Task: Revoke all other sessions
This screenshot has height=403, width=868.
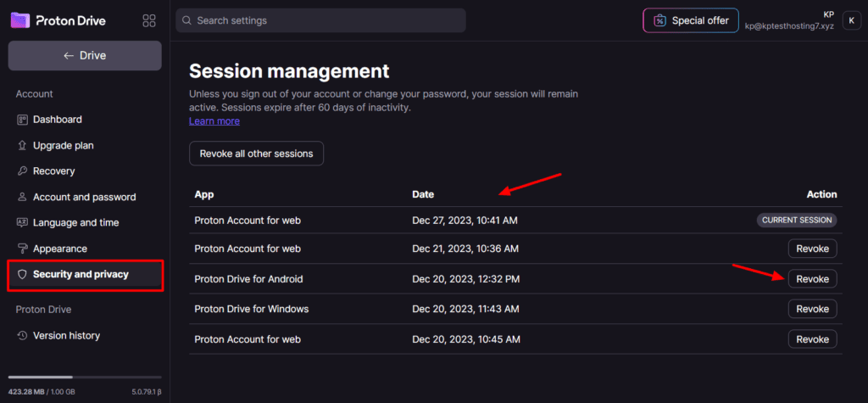Action: click(256, 154)
